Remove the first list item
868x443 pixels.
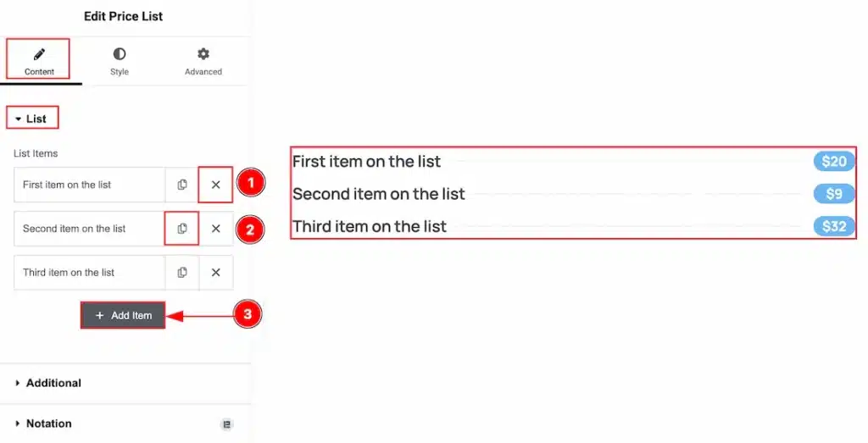[216, 185]
